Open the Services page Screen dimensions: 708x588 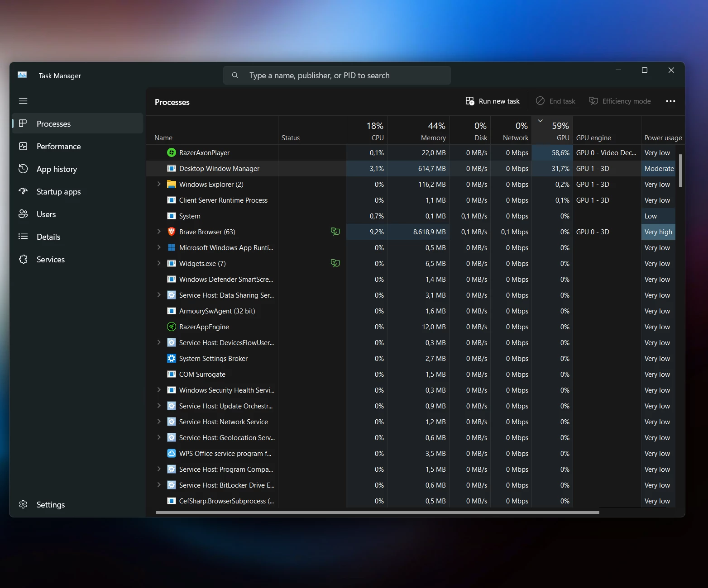pos(77,259)
